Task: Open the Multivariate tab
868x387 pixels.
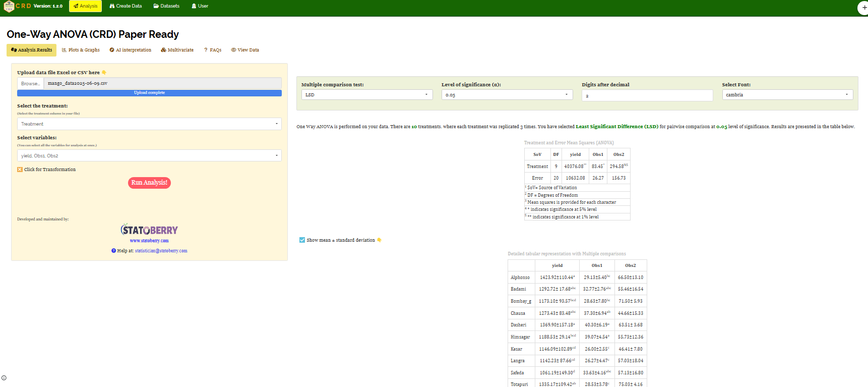Action: 177,50
